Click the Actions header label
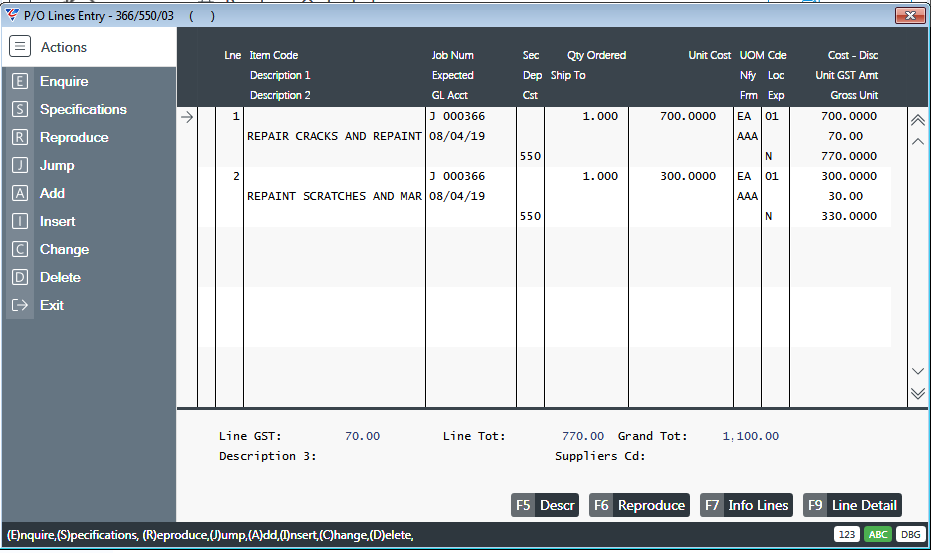Image resolution: width=932 pixels, height=553 pixels. 64,47
